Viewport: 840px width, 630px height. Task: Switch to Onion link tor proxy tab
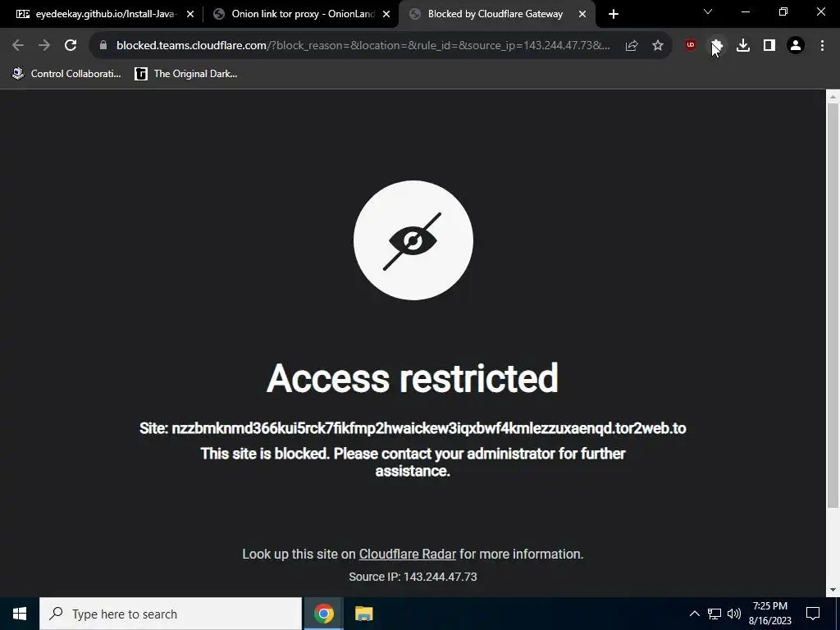(302, 14)
